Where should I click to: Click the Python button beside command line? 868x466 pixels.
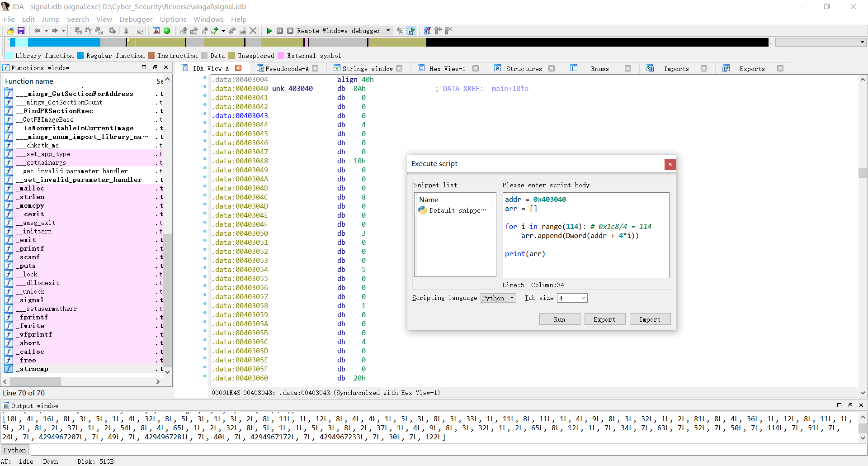click(15, 450)
